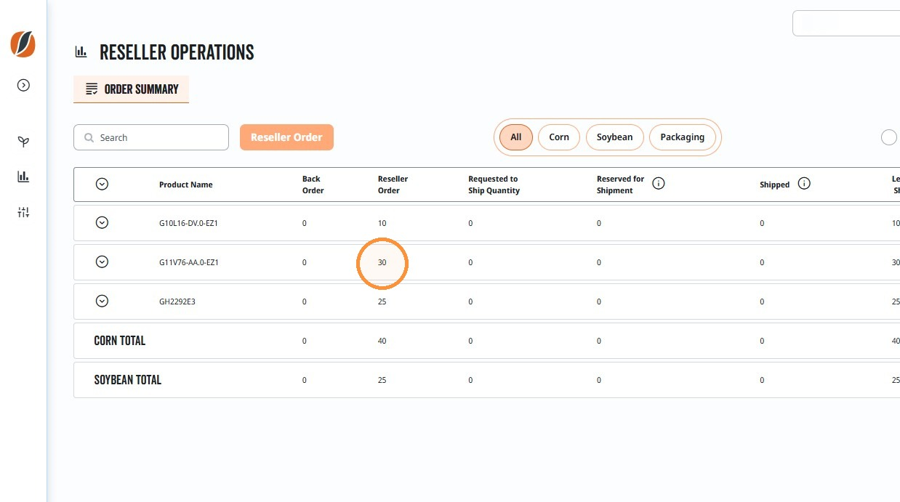Open the bar chart sidebar icon

24,177
